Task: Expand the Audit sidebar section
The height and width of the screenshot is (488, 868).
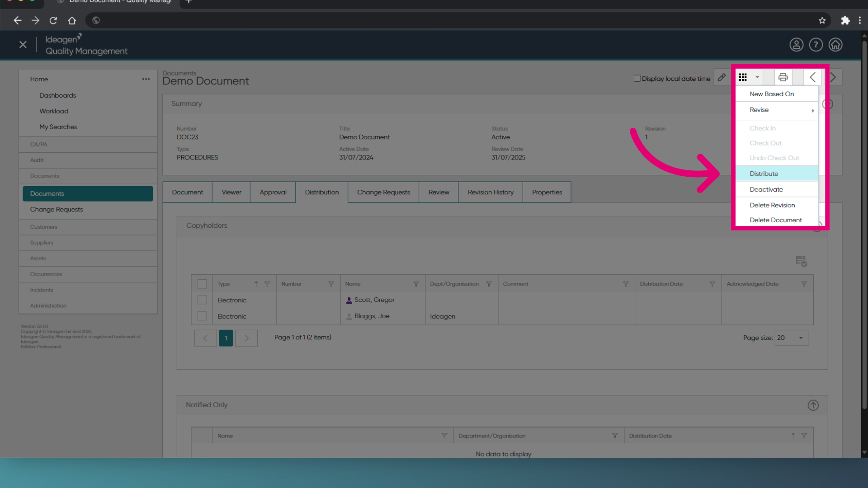Action: click(88, 160)
